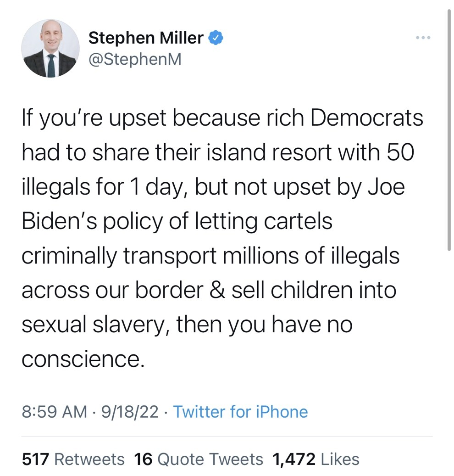Screen dimensions: 454x476
Task: Open the three-dot more options menu
Action: click(423, 38)
